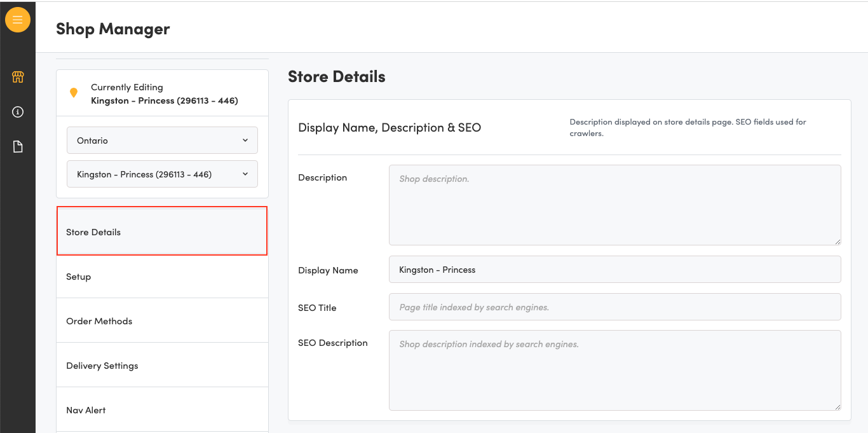
Task: Open the info icon in the sidebar
Action: (18, 112)
